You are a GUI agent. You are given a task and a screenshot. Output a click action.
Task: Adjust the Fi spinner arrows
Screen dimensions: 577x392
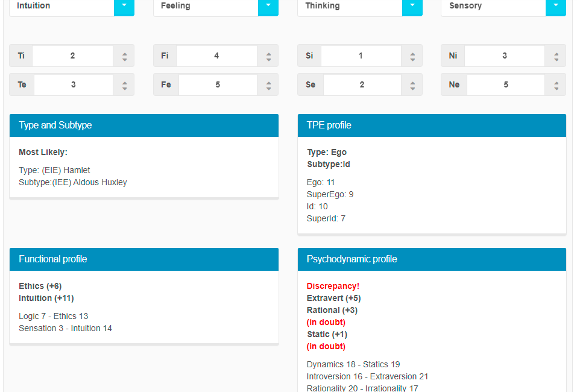[x=269, y=57]
